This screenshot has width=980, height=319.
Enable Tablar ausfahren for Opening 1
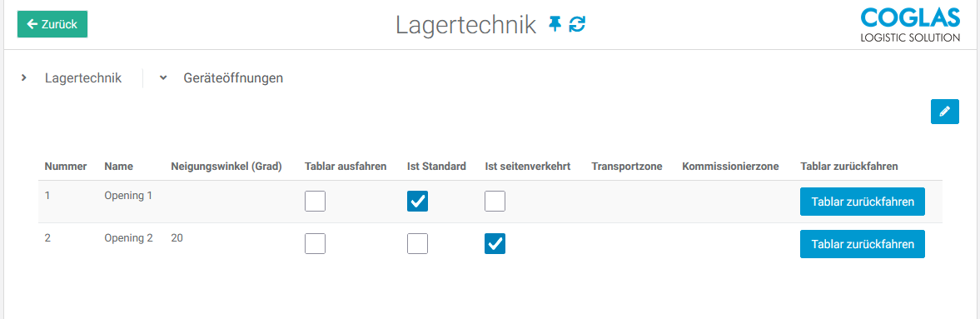315,202
